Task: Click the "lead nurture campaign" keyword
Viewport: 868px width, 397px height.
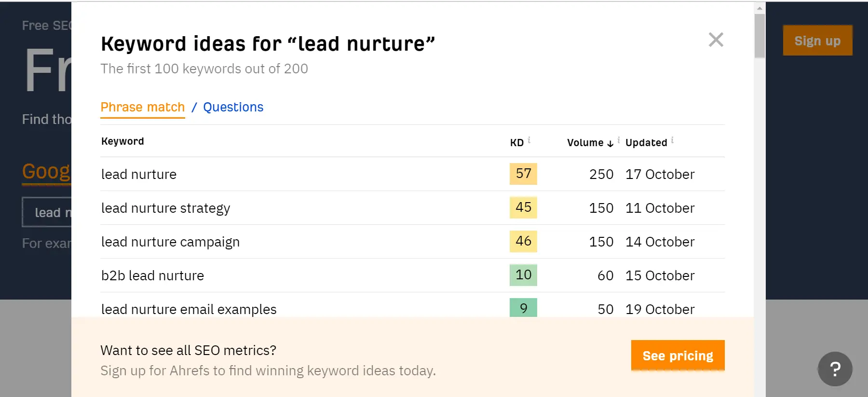Action: pyautogui.click(x=170, y=242)
